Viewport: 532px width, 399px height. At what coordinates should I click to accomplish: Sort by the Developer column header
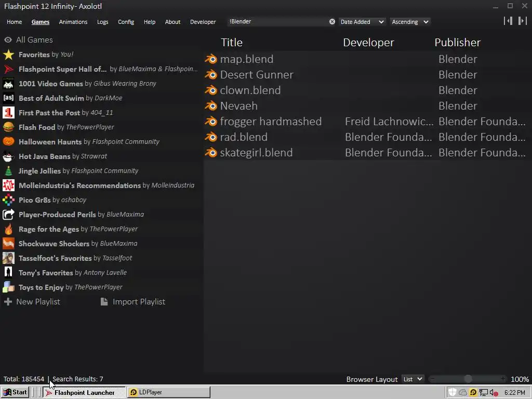tap(368, 43)
